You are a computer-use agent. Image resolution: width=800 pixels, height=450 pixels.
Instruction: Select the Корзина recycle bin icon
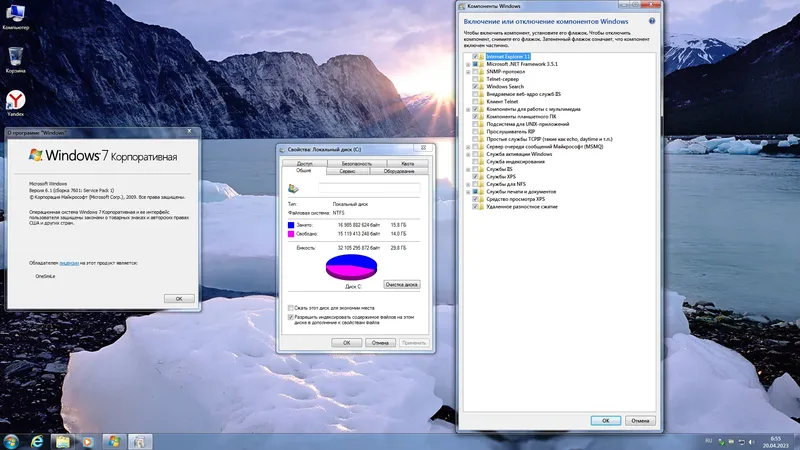click(x=15, y=60)
